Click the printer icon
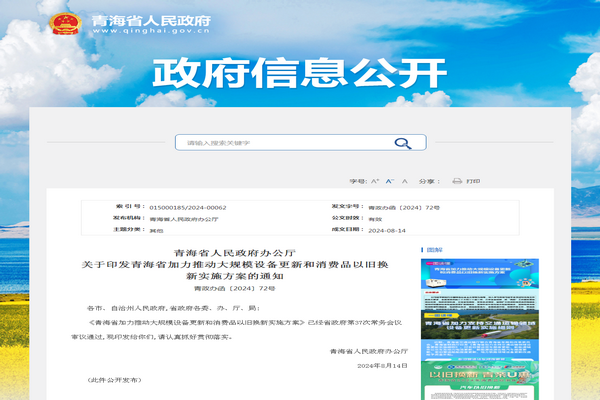This screenshot has height=400, width=600. 457,181
